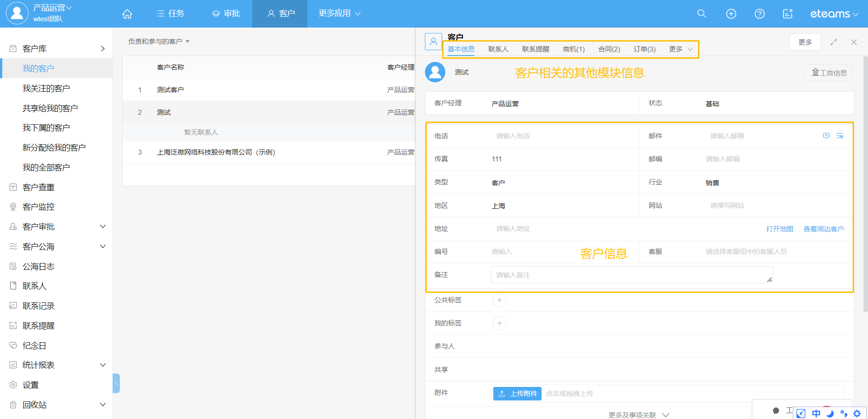Switch to the 联系人 tab
The image size is (868, 419).
(x=498, y=49)
